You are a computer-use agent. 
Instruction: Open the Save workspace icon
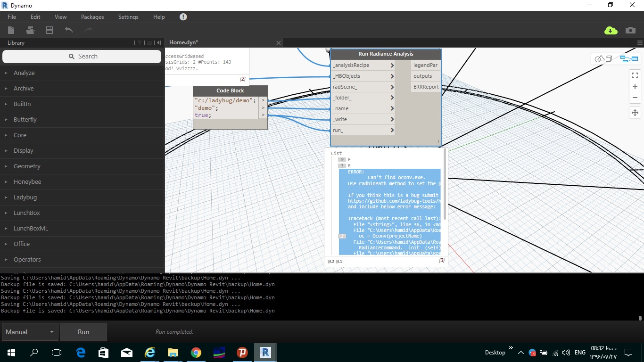click(49, 30)
